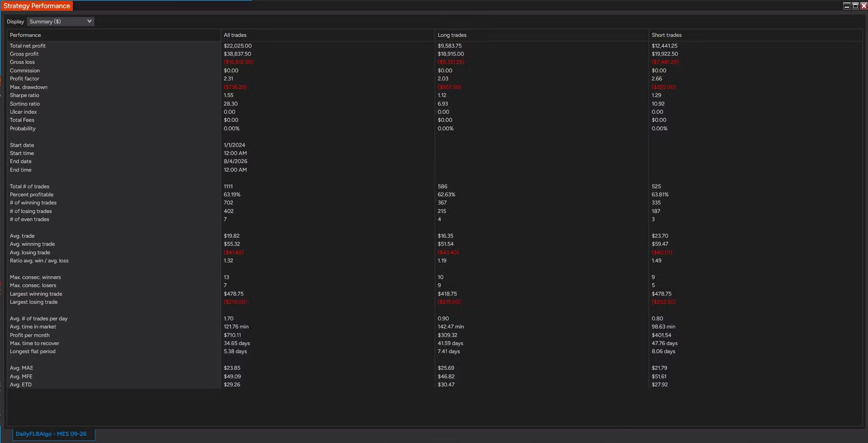Click the 525 short trades count
The height and width of the screenshot is (443, 868).
656,186
